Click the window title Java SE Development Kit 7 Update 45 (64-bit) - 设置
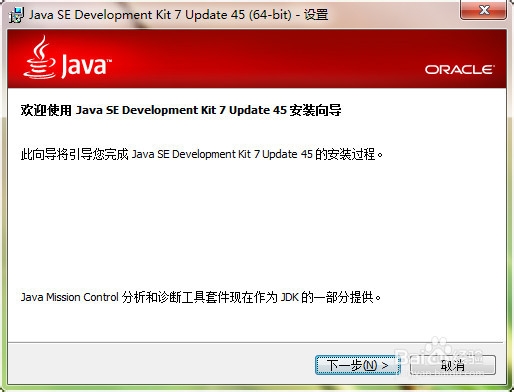Viewport: 514px width, 392px height. click(x=178, y=15)
